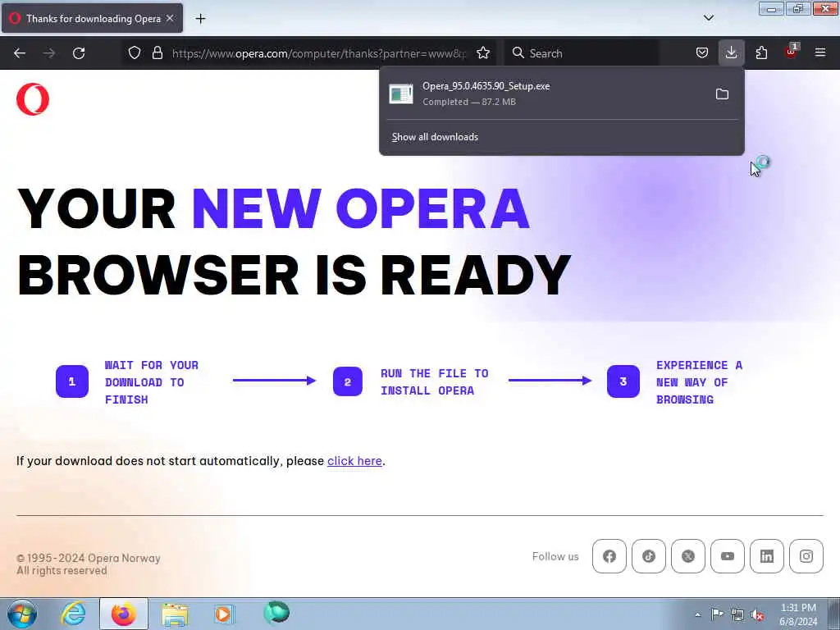Select the Thanks for downloading Opera tab

92,18
